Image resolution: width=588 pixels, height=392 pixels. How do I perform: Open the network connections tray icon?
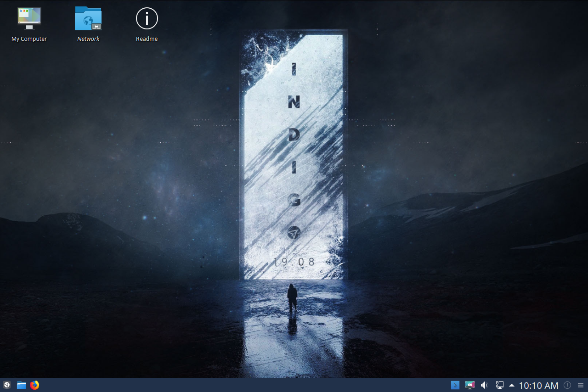click(x=499, y=385)
